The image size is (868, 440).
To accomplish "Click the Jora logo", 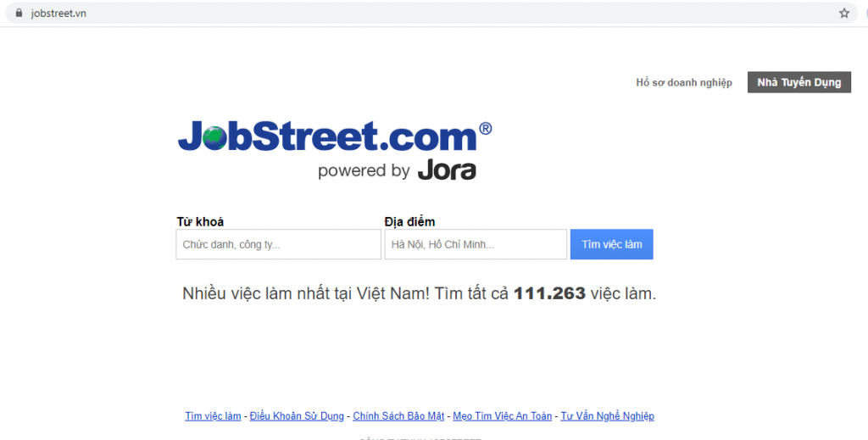I will 447,170.
